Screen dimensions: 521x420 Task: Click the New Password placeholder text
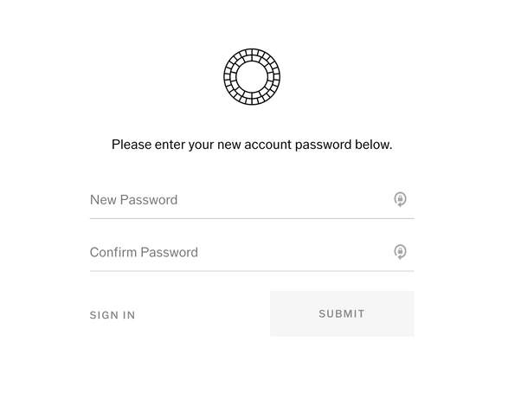[x=133, y=200]
